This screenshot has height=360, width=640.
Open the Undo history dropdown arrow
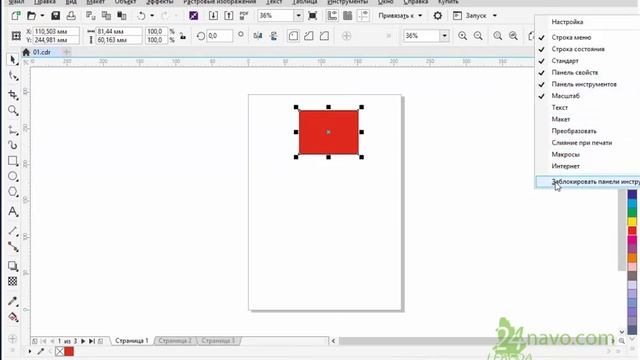pos(152,16)
